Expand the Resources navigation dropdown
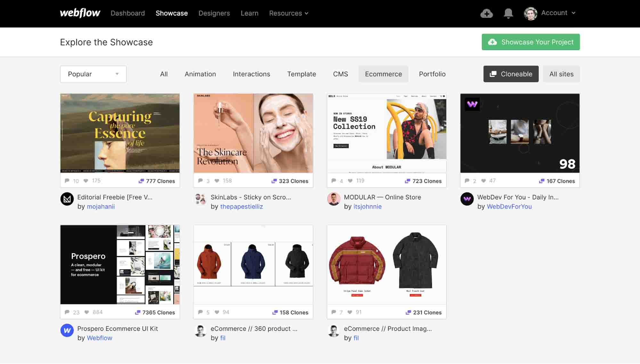The width and height of the screenshot is (640, 364). [289, 13]
